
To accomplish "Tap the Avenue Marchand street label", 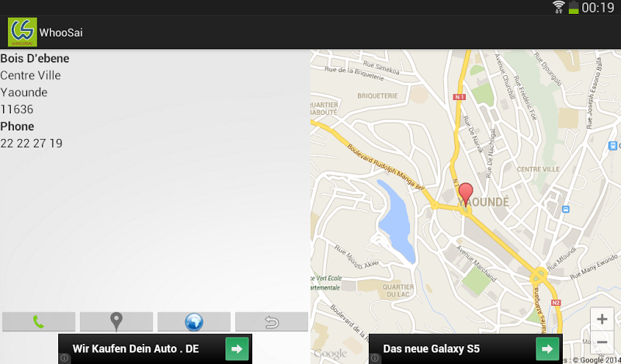I will point(476,263).
